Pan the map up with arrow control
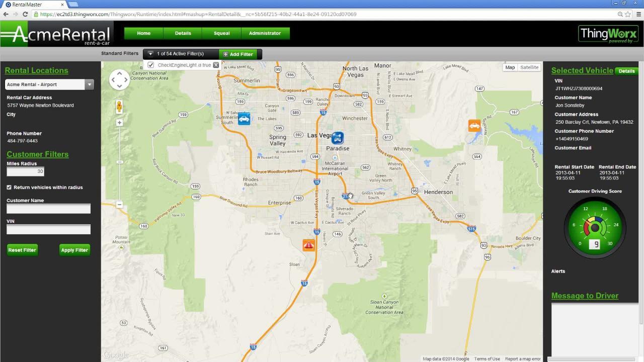Screen dimensions: 644x362 click(119, 73)
